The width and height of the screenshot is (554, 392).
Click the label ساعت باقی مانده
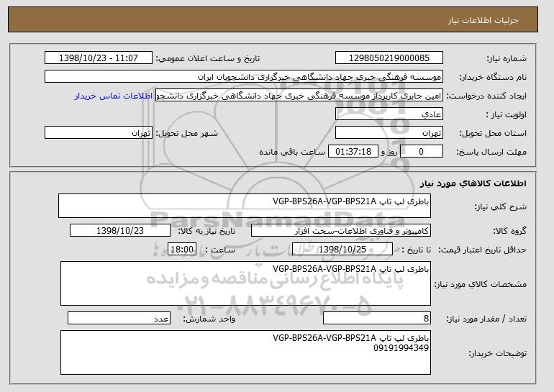coord(292,152)
